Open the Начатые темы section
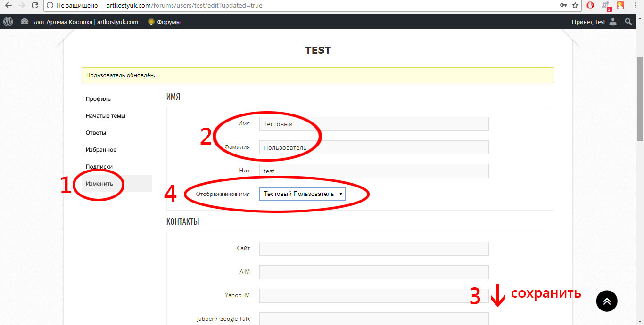The height and width of the screenshot is (325, 644). coord(106,116)
